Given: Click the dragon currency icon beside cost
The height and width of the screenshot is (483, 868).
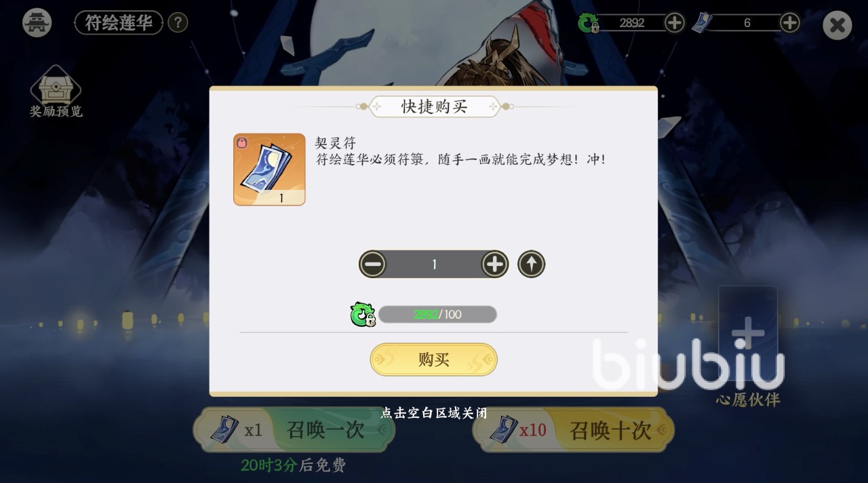Looking at the screenshot, I should 363,315.
